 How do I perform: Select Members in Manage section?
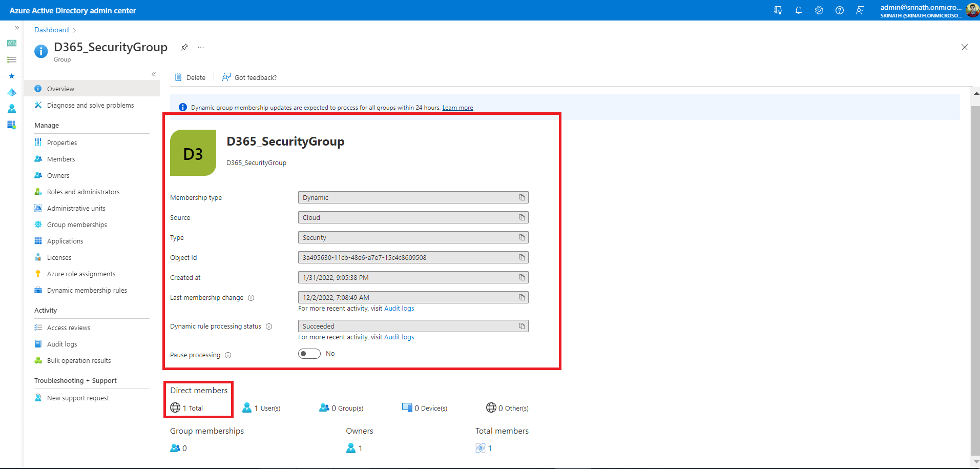61,159
